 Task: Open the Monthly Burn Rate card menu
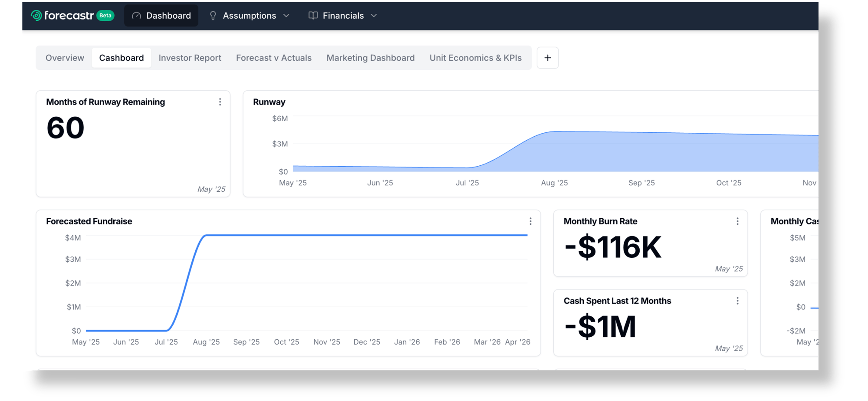point(737,221)
